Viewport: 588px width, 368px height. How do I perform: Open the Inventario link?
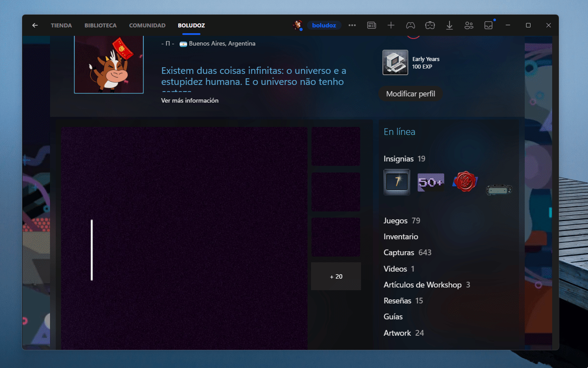pos(401,237)
